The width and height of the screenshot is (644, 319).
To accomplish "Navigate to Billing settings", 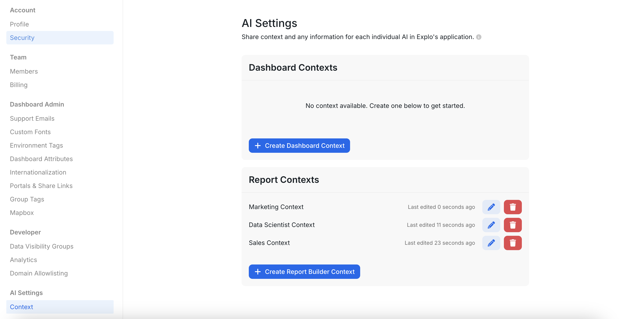I will click(x=18, y=85).
